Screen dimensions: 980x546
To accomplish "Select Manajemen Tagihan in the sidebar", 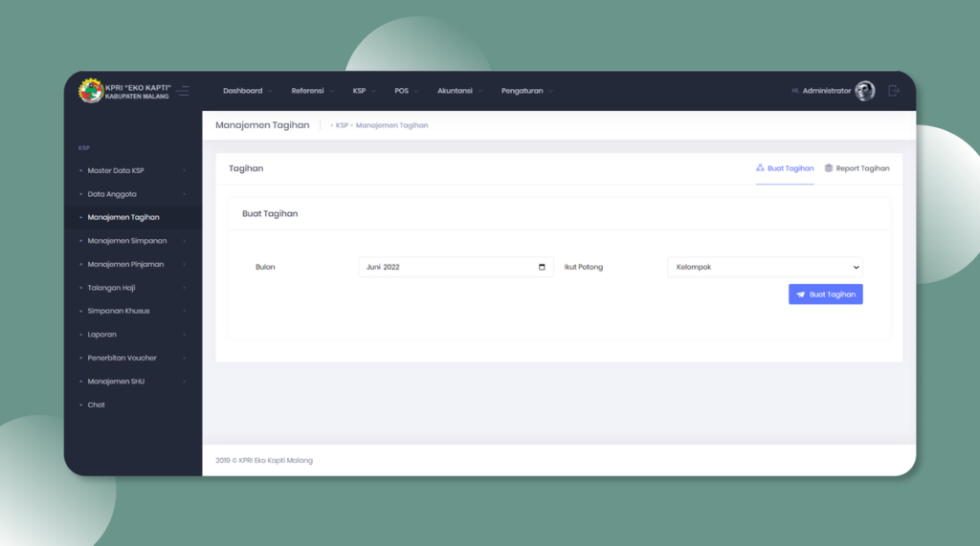I will coord(132,217).
